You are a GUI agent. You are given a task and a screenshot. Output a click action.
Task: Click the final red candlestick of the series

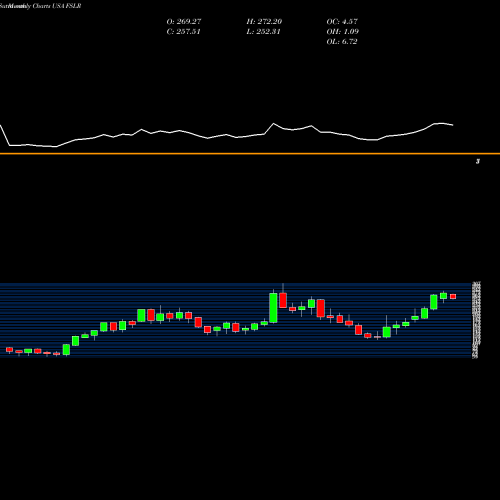tap(453, 296)
